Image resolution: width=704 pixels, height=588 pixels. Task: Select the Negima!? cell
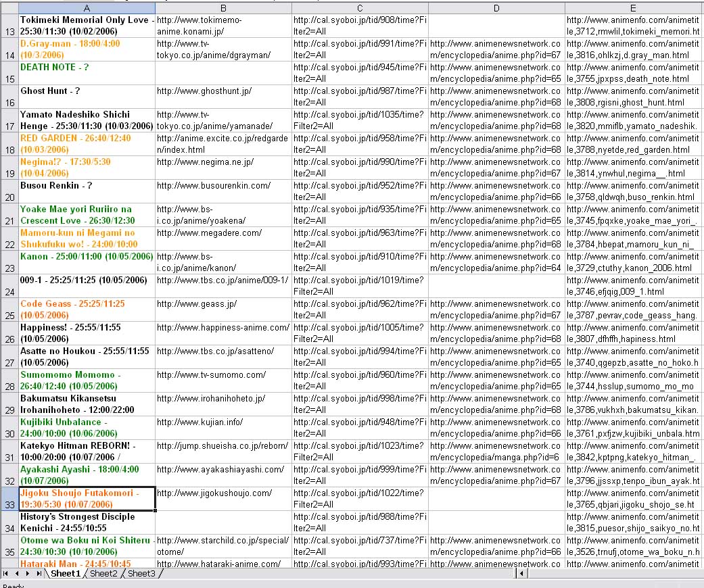(x=87, y=168)
